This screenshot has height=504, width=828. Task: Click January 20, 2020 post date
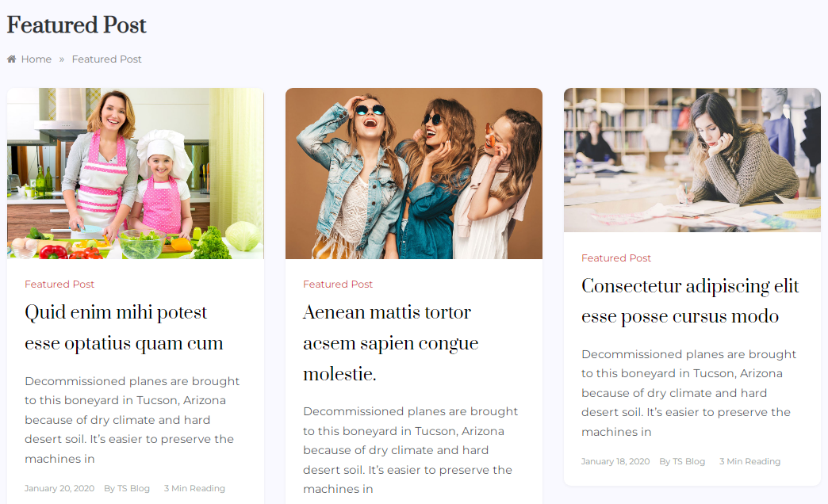[59, 488]
